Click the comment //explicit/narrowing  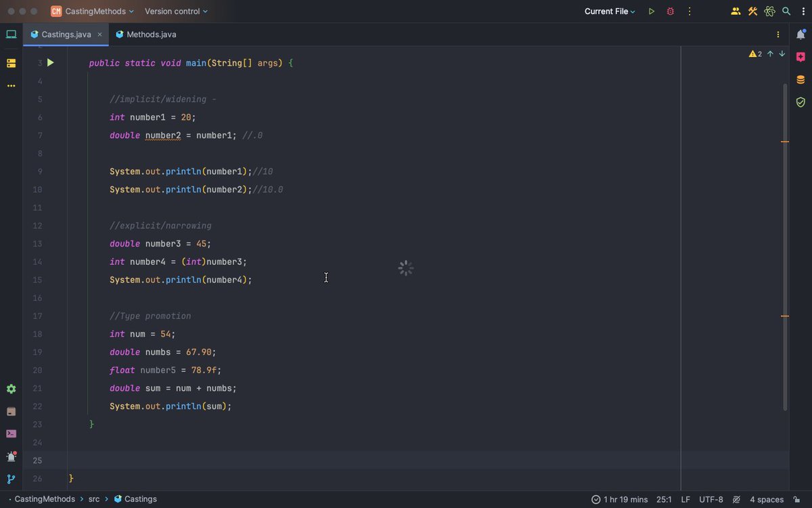click(160, 226)
